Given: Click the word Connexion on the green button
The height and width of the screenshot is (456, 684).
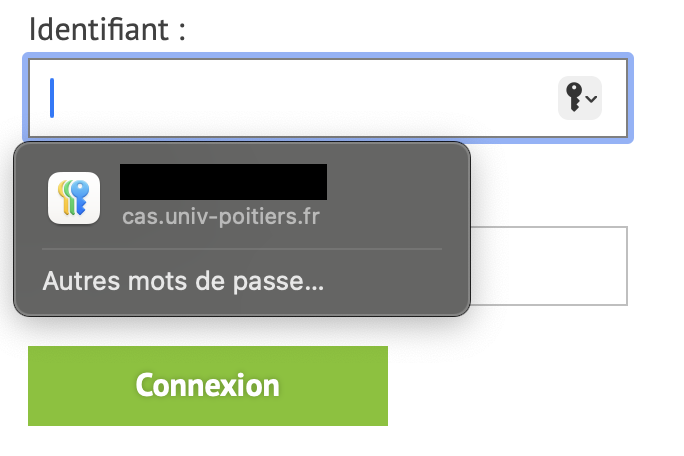Looking at the screenshot, I should pos(207,386).
